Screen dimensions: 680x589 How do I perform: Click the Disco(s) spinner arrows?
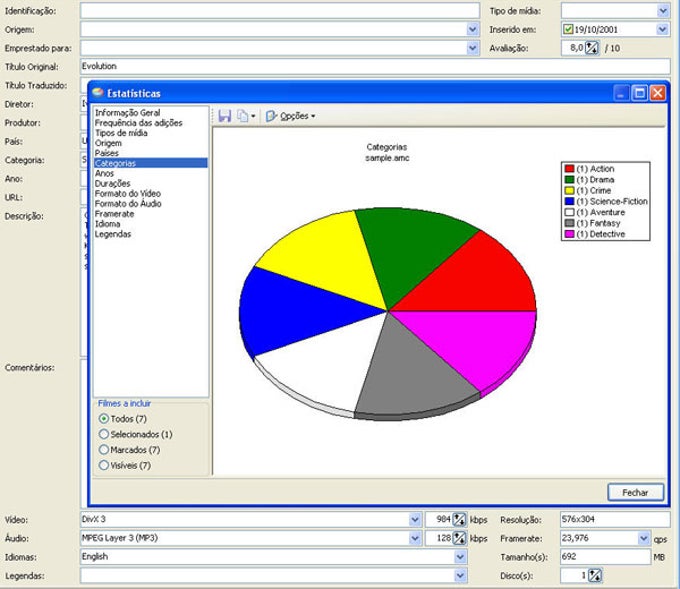[x=595, y=576]
